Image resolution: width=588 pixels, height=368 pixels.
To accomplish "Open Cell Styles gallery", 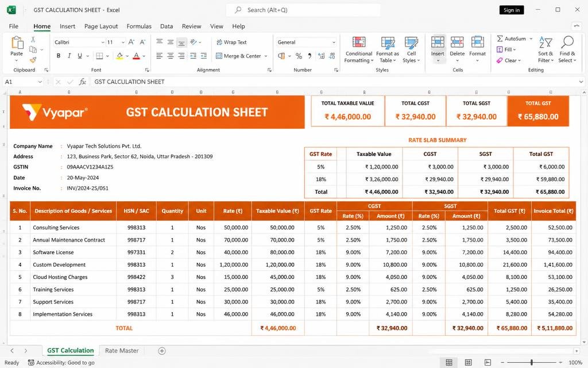I will [411, 50].
